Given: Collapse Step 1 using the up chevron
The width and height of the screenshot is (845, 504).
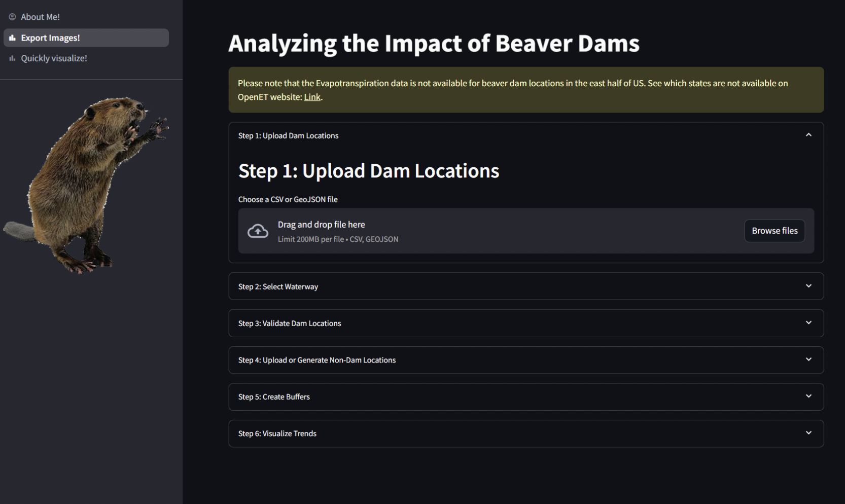Looking at the screenshot, I should coord(808,135).
